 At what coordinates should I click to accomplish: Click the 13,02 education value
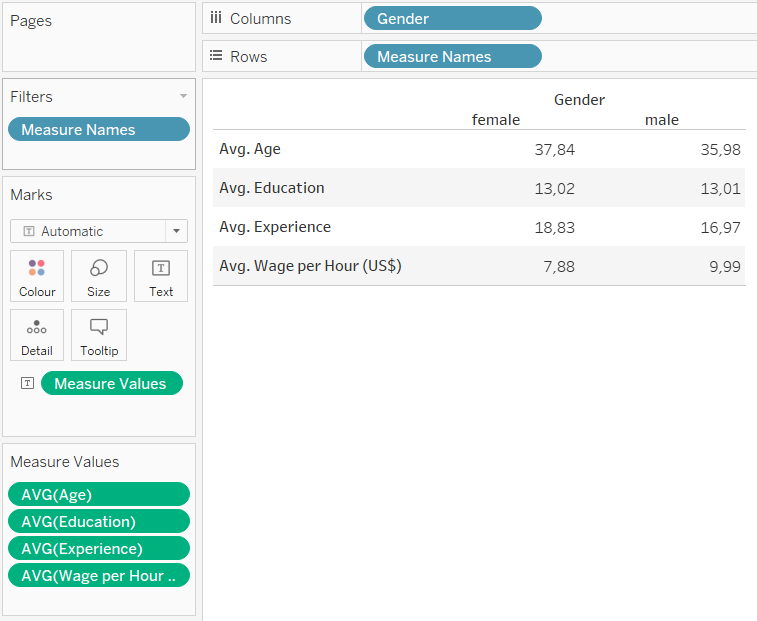[555, 188]
